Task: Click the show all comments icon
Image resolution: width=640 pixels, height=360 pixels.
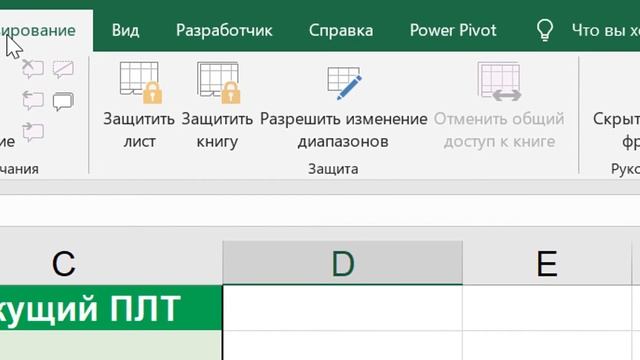Action: point(63,101)
